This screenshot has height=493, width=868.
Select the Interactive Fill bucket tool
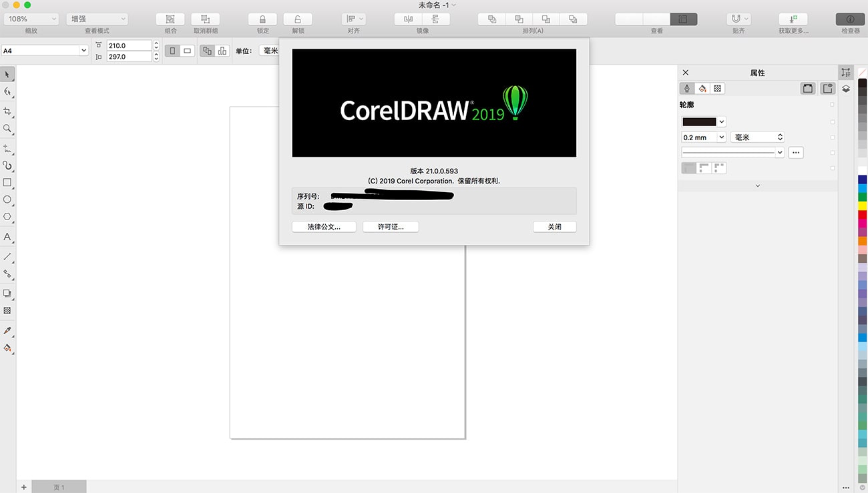coord(7,348)
